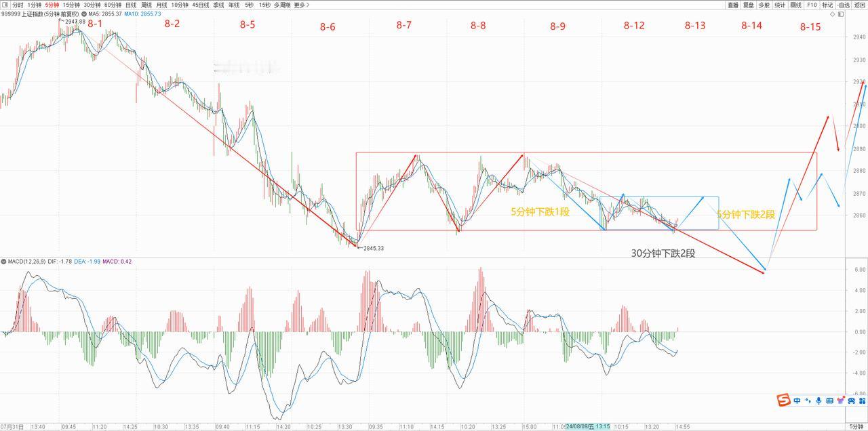Toggle the side panel icon above price axis
Viewport: 868px width, 431px height.
[841, 14]
